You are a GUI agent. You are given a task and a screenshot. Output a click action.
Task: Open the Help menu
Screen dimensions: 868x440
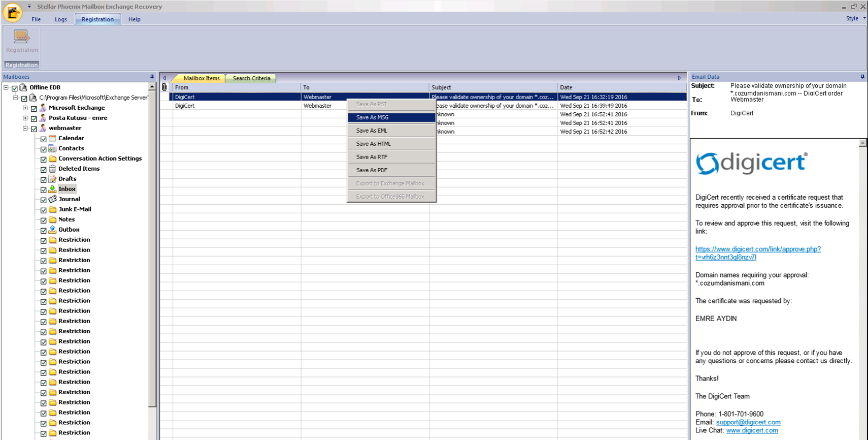click(135, 19)
